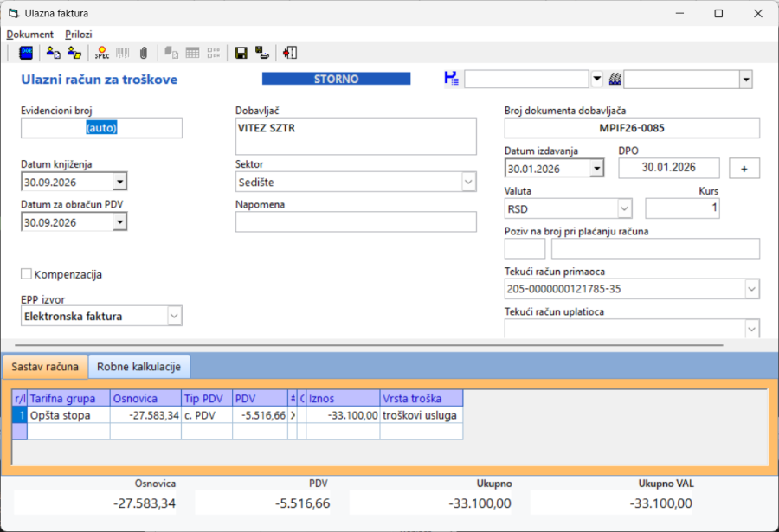Open the Datum knjiženja date dropdown

119,182
